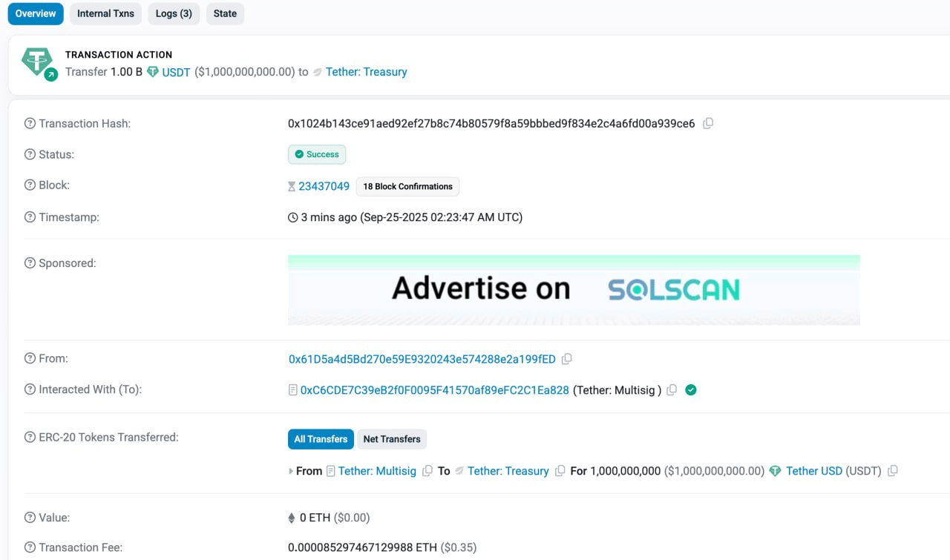Copy the Tether USD token address icon

893,471
